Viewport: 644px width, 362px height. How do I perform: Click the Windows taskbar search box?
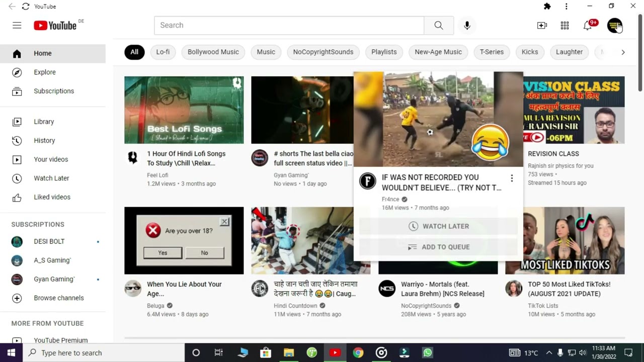coord(104,353)
